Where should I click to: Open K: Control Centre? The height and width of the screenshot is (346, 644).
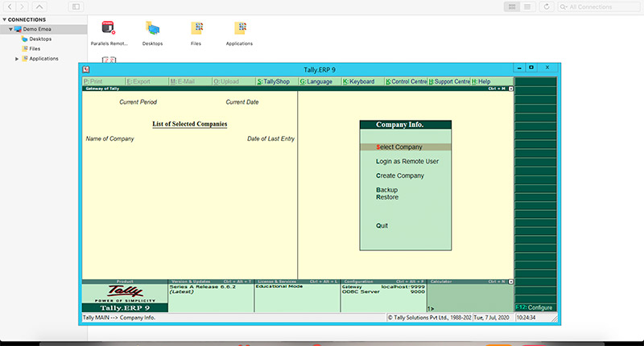(x=407, y=81)
